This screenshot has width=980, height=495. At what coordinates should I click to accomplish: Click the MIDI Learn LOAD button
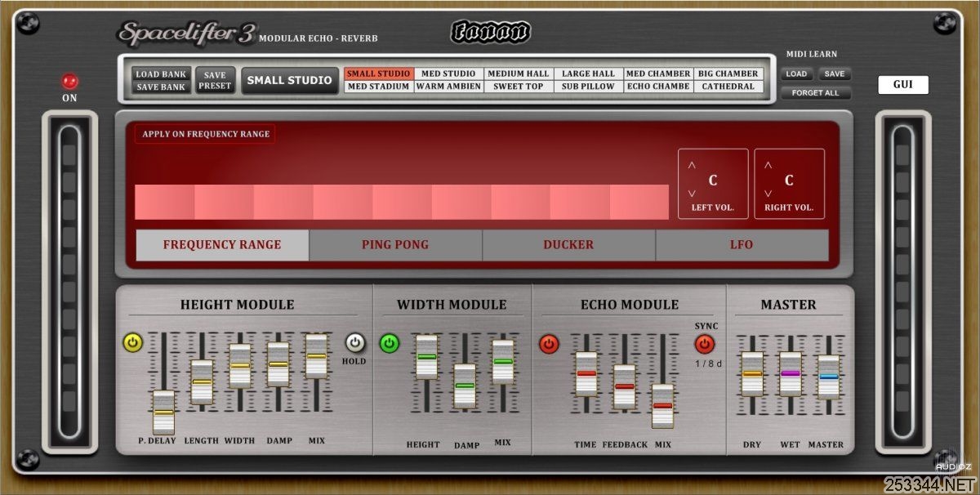click(x=796, y=74)
